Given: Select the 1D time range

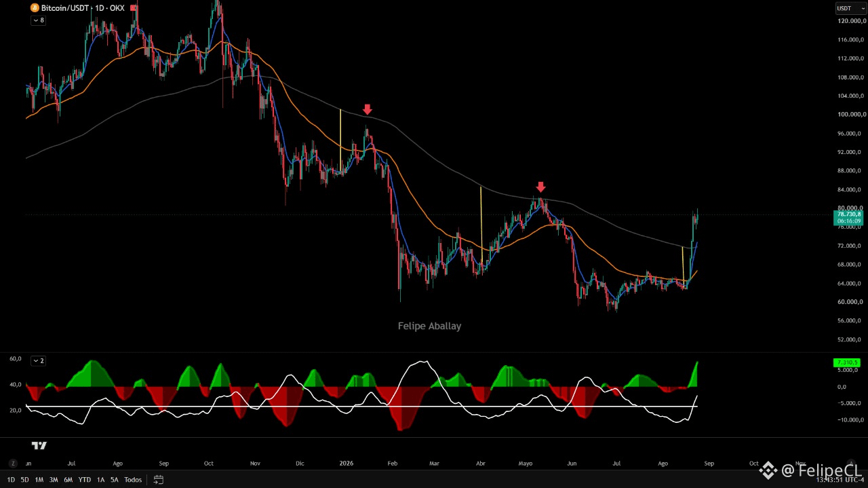Looking at the screenshot, I should tap(11, 480).
